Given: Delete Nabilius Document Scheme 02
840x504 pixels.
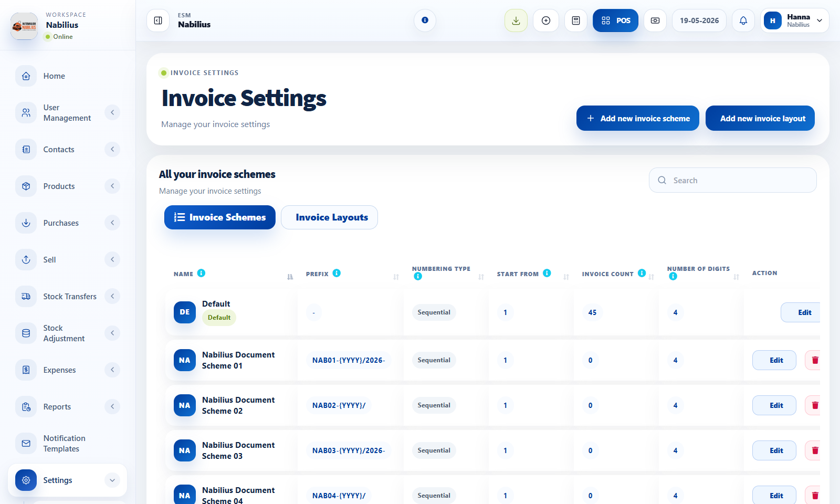Looking at the screenshot, I should tap(813, 405).
